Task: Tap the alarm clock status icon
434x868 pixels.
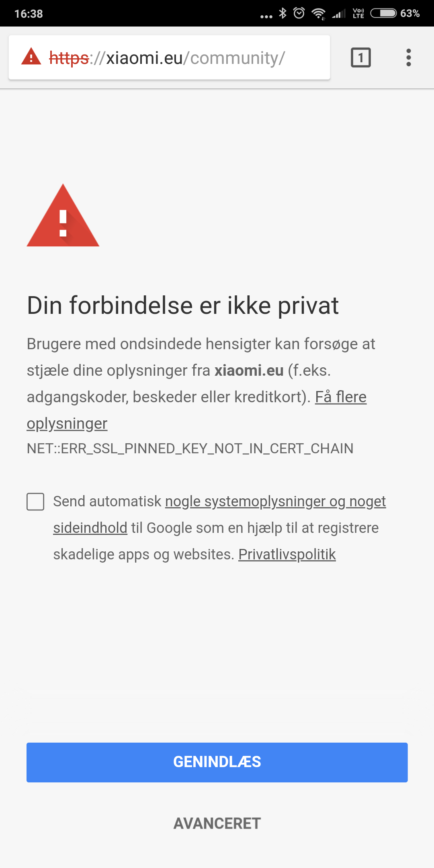Action: [299, 13]
